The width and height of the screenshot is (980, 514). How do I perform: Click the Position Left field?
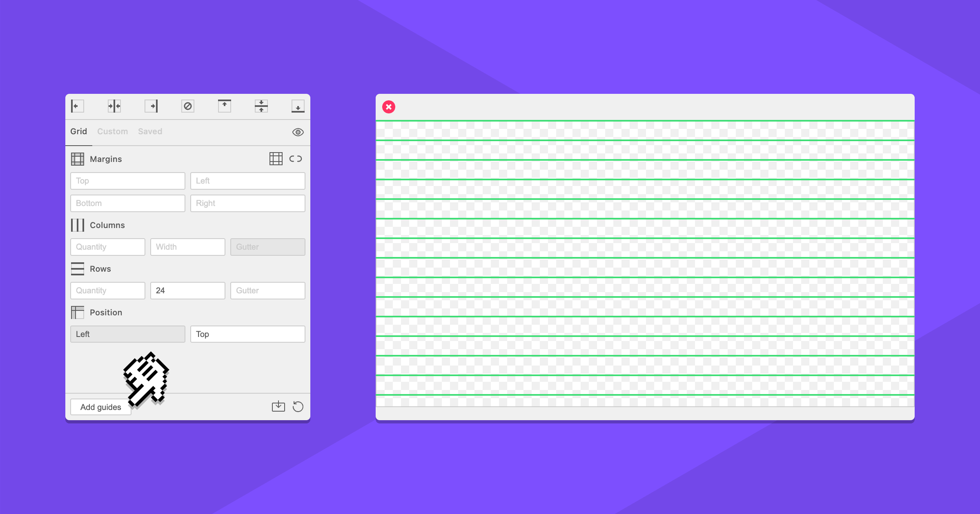[x=128, y=334]
